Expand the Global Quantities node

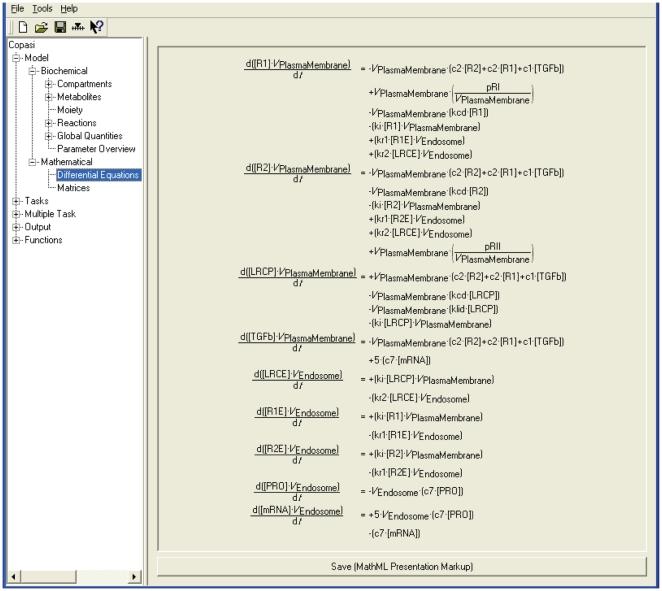pyautogui.click(x=49, y=136)
